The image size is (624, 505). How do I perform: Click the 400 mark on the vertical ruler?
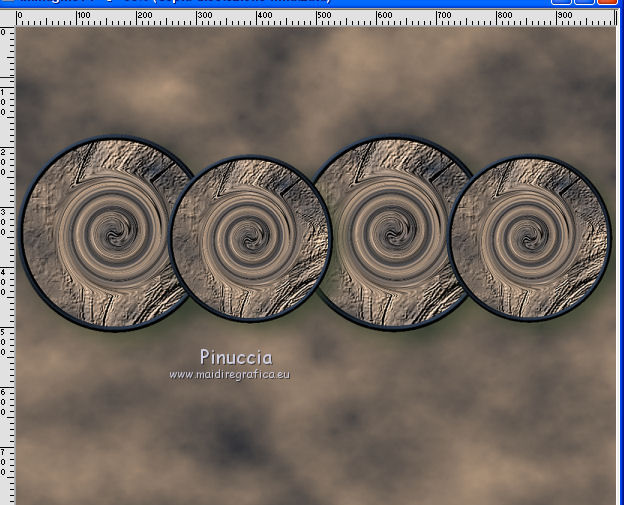3,282
